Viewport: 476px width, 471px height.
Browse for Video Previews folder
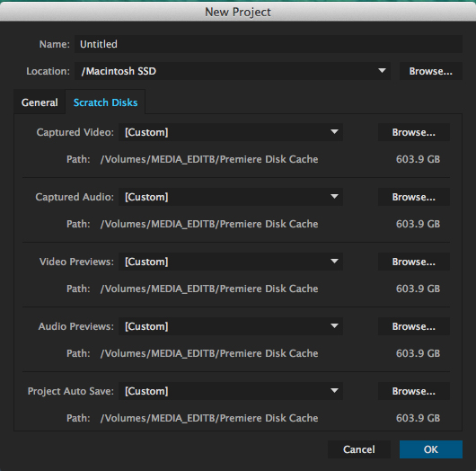click(414, 262)
